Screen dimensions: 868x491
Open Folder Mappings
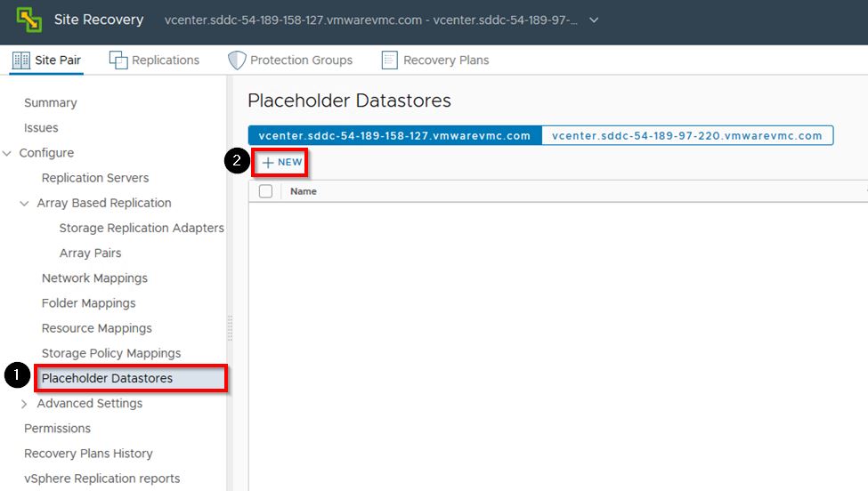(x=88, y=303)
